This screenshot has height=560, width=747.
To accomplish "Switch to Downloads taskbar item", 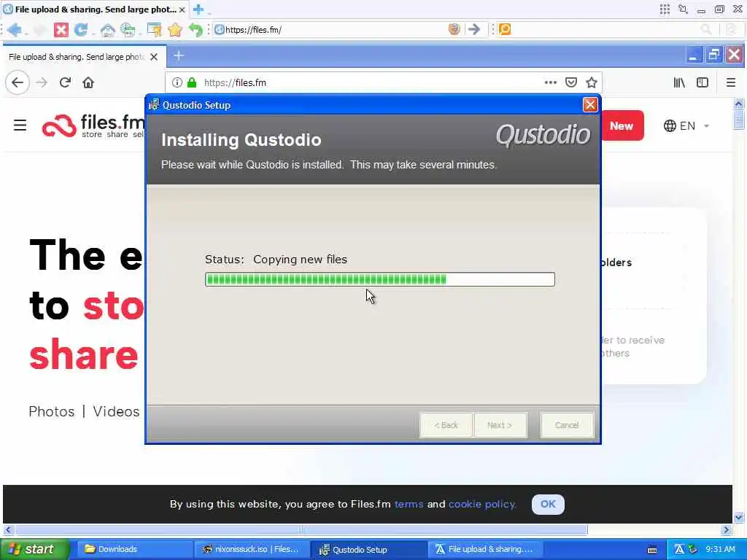I will click(x=134, y=550).
